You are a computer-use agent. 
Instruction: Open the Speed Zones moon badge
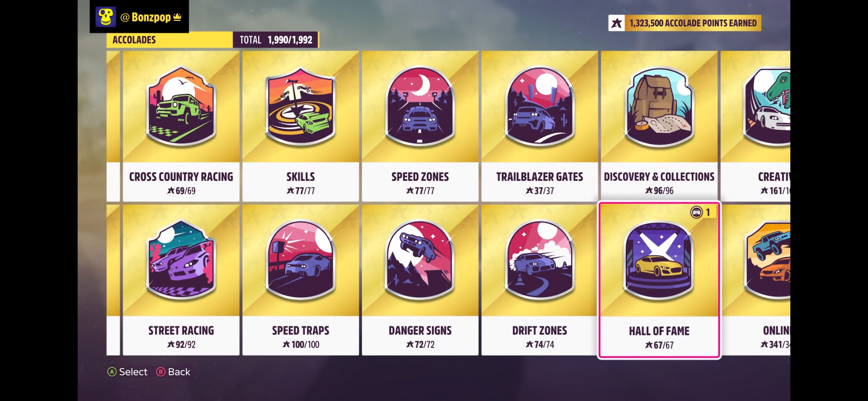[x=420, y=106]
